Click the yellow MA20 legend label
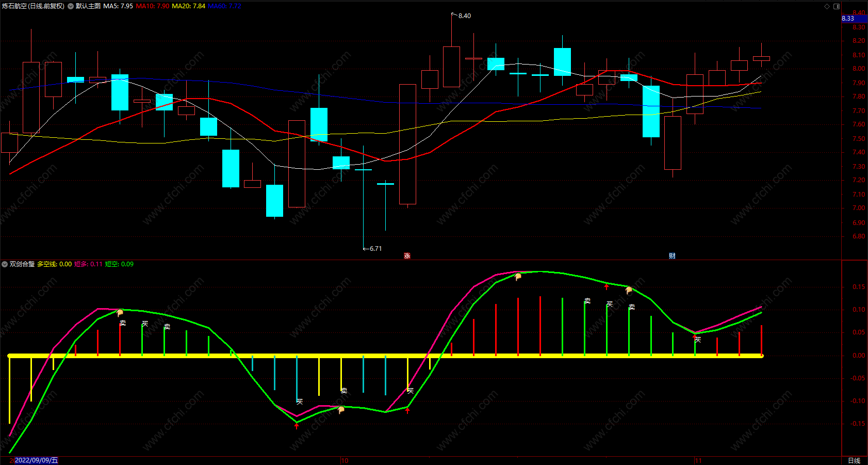The height and width of the screenshot is (465, 868). point(189,6)
